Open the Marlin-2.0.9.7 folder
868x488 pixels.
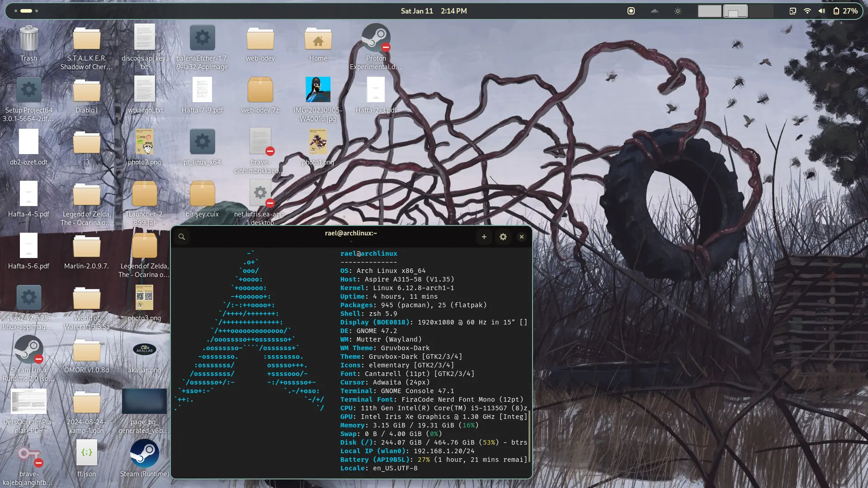86,246
